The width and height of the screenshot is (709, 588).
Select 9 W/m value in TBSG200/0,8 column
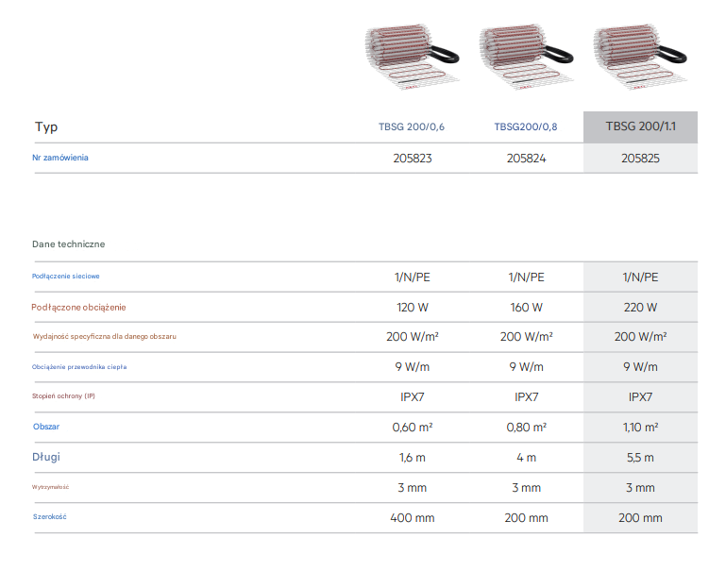click(527, 367)
